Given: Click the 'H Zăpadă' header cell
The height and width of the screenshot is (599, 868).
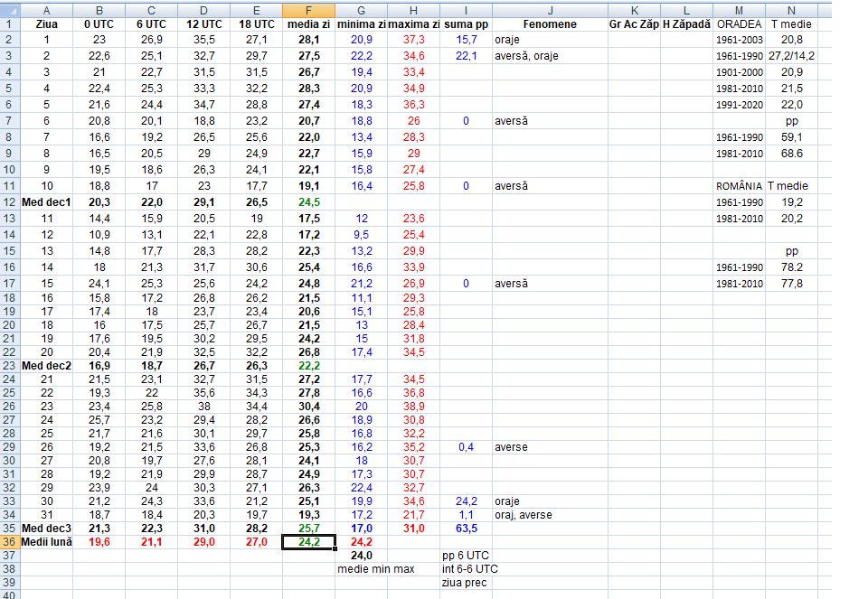Looking at the screenshot, I should coord(686,24).
